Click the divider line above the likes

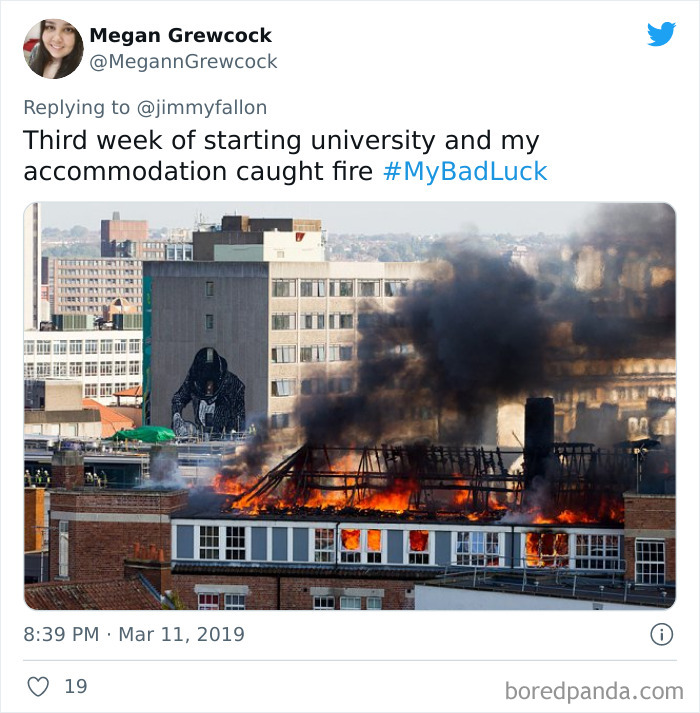click(350, 660)
